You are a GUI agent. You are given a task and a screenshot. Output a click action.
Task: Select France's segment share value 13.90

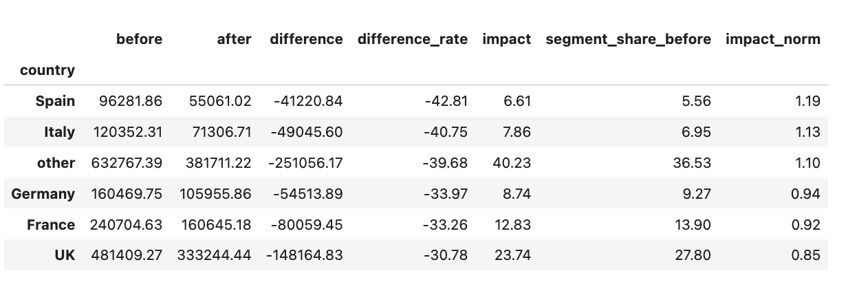696,225
